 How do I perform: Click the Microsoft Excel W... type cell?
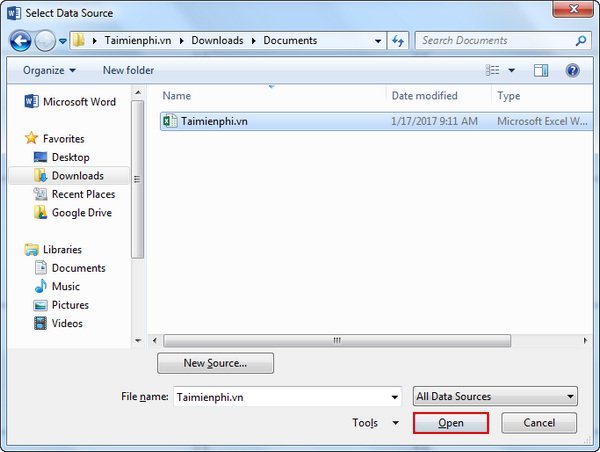542,121
